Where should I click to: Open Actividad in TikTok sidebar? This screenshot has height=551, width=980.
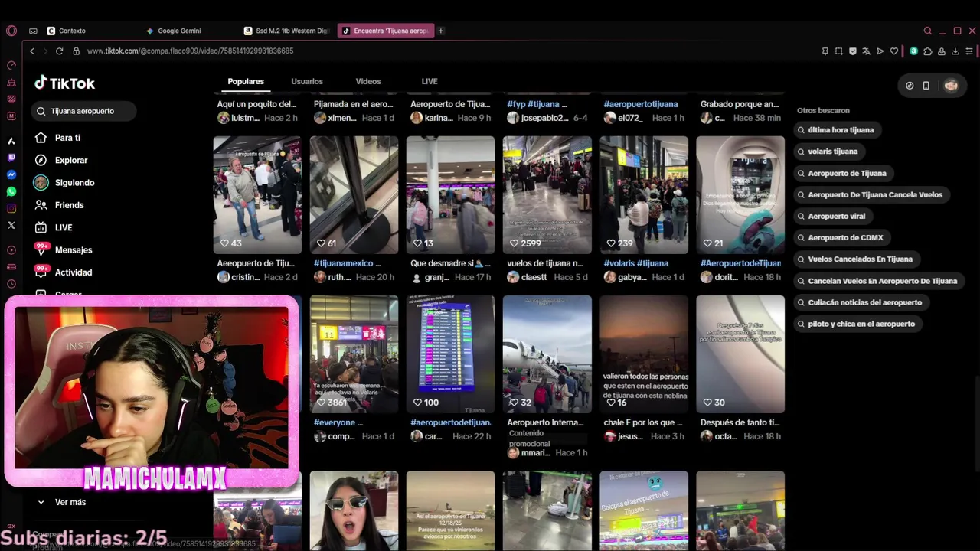[64, 272]
